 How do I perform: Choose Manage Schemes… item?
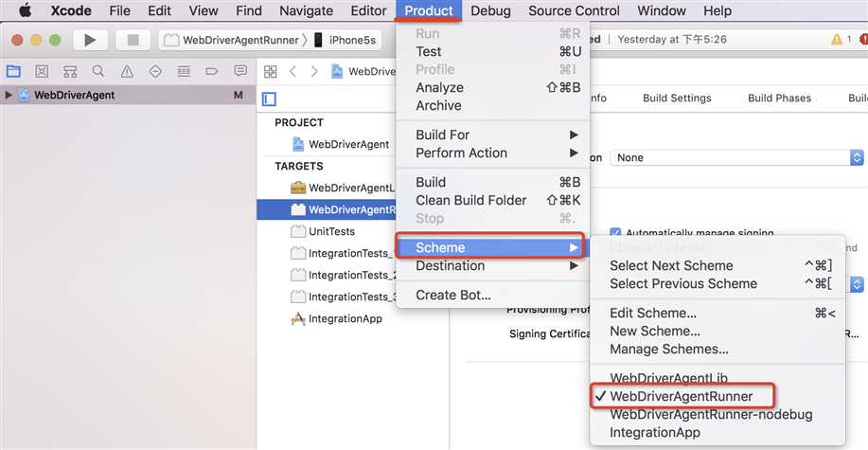pos(718,350)
